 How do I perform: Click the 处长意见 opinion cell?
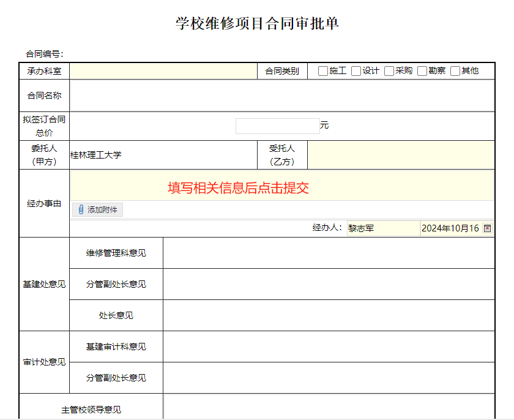point(329,315)
